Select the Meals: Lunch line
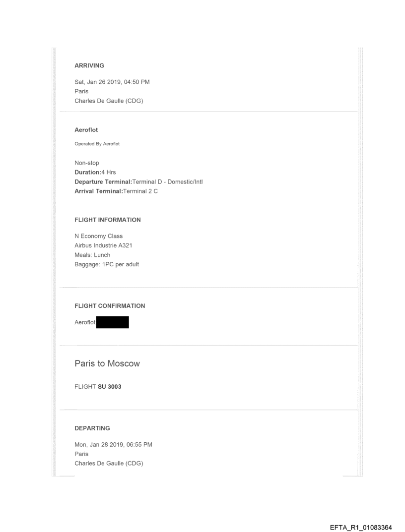 [92, 255]
